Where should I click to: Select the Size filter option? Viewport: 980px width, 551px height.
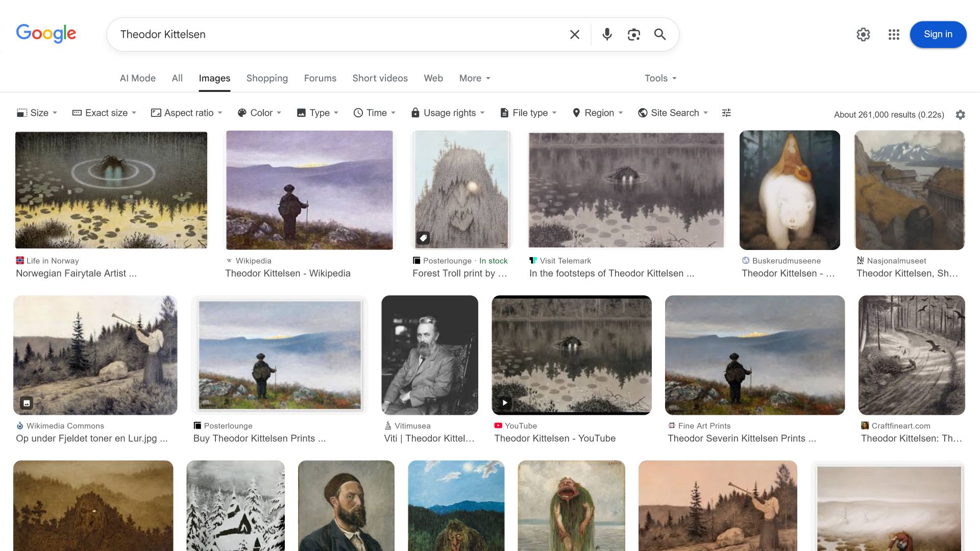pos(36,113)
